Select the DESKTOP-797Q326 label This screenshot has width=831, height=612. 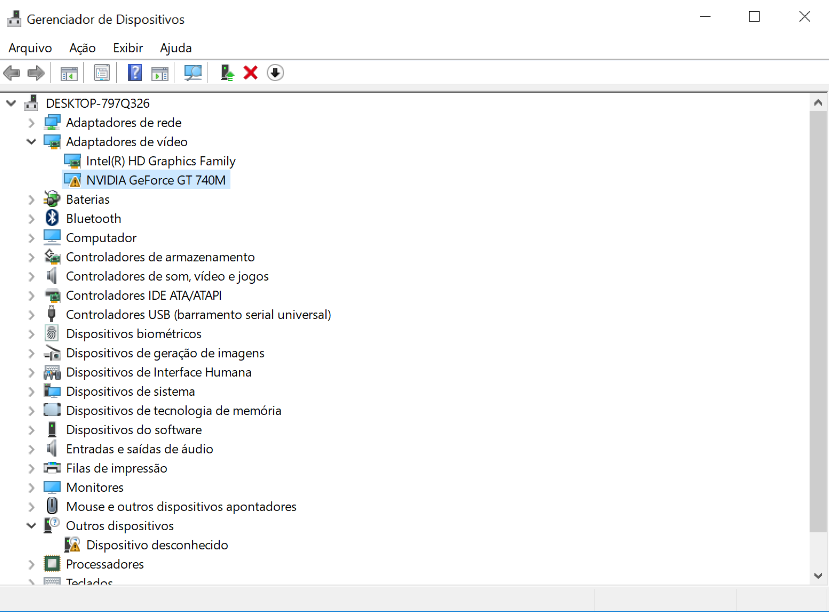click(x=98, y=103)
